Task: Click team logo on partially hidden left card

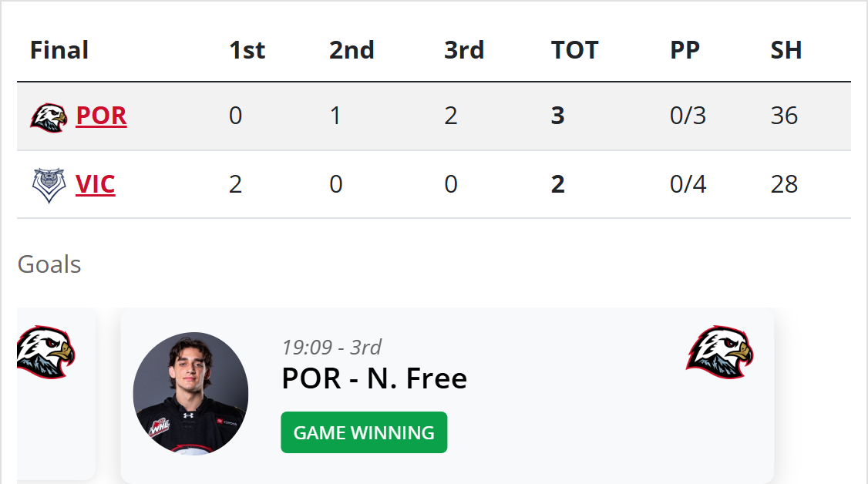Action: (x=45, y=352)
